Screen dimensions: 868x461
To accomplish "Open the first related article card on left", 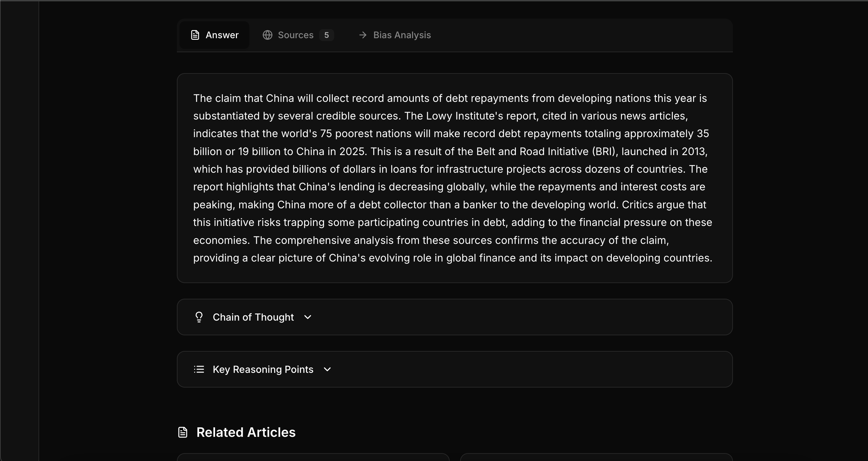I will [x=313, y=457].
